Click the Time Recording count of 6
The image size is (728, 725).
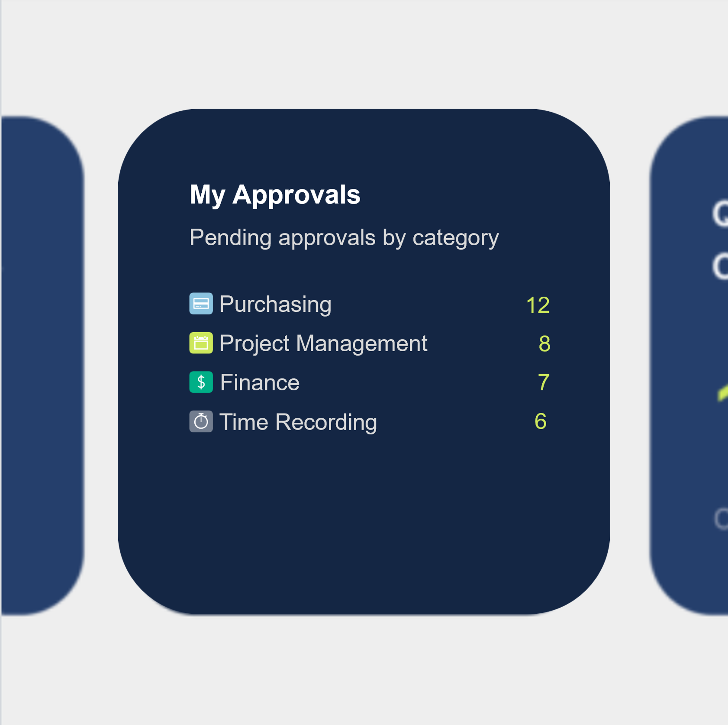pyautogui.click(x=541, y=421)
